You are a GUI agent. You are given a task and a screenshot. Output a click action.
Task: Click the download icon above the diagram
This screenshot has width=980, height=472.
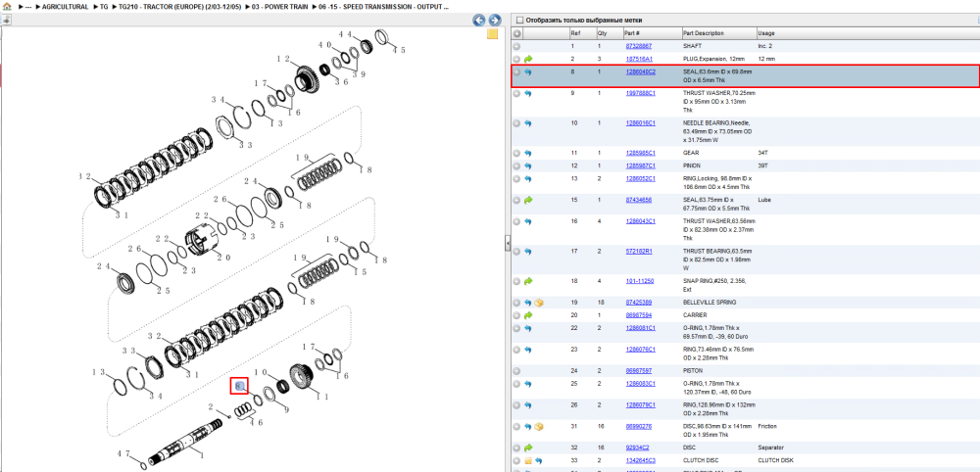(6, 20)
